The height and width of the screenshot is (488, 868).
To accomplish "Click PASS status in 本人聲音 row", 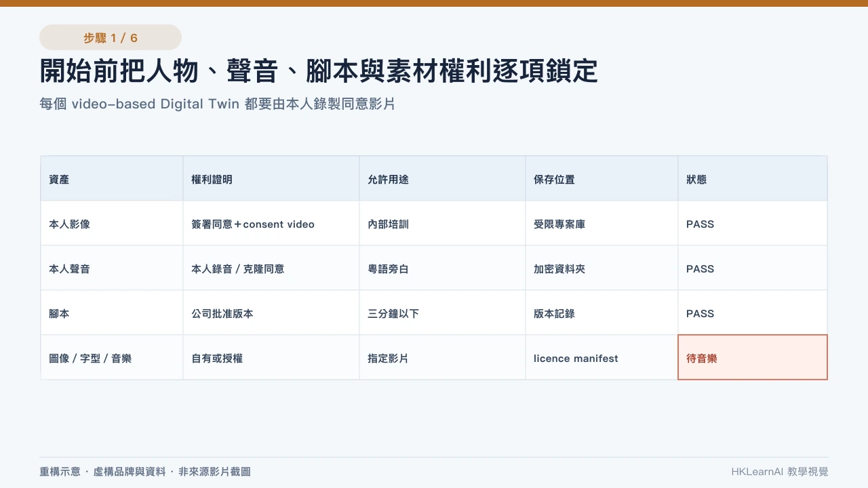I will (753, 268).
